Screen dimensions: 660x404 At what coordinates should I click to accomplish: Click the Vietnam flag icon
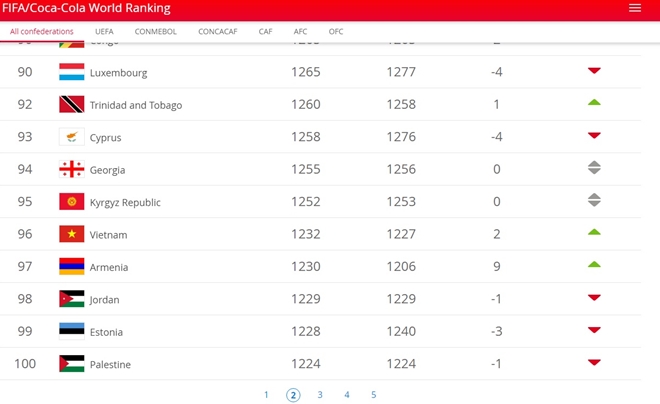click(x=72, y=234)
